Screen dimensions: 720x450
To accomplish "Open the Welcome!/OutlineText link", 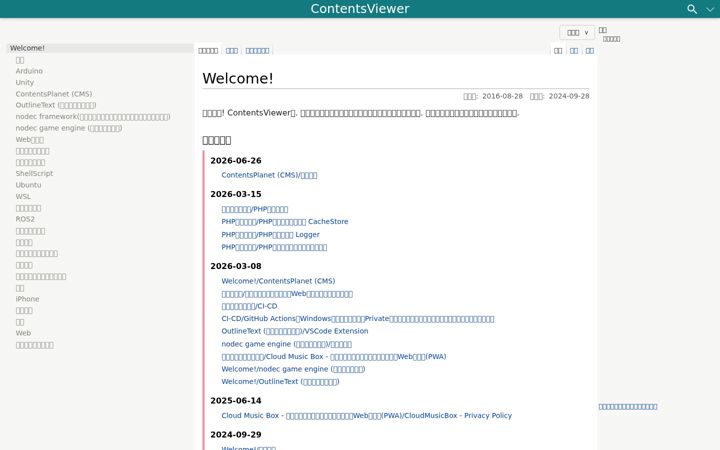I will [280, 382].
